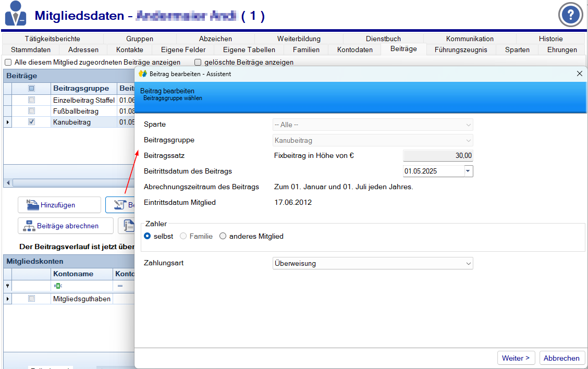The height and width of the screenshot is (369, 588).
Task: Select the Familie payer radio button
Action: (x=183, y=236)
